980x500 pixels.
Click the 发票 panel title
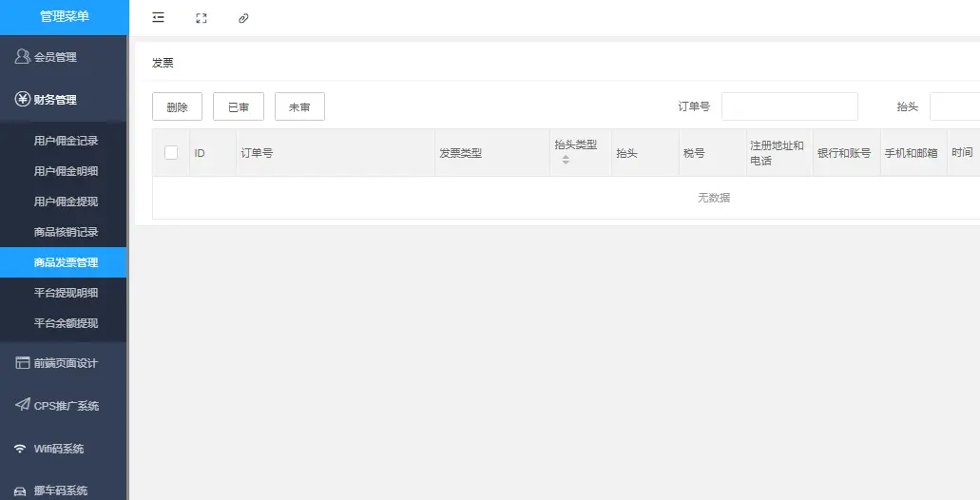(163, 63)
